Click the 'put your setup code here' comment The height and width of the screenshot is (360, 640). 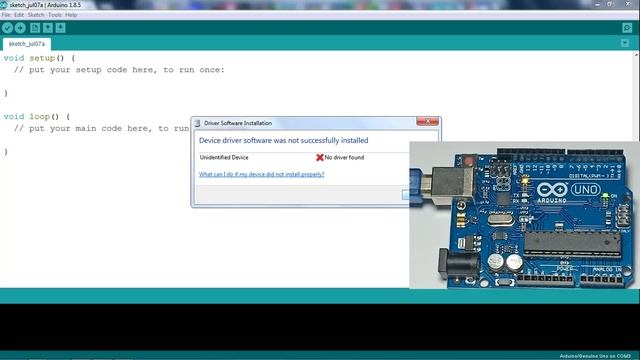click(x=119, y=70)
